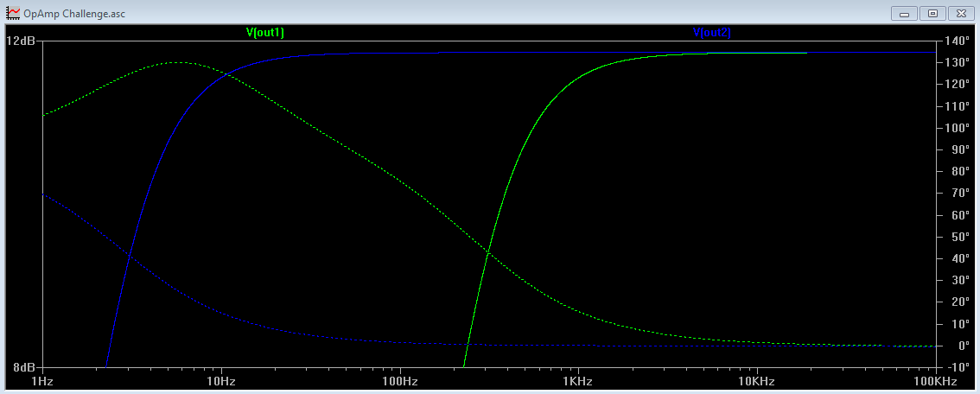Click the 40° phase axis label

click(x=959, y=258)
